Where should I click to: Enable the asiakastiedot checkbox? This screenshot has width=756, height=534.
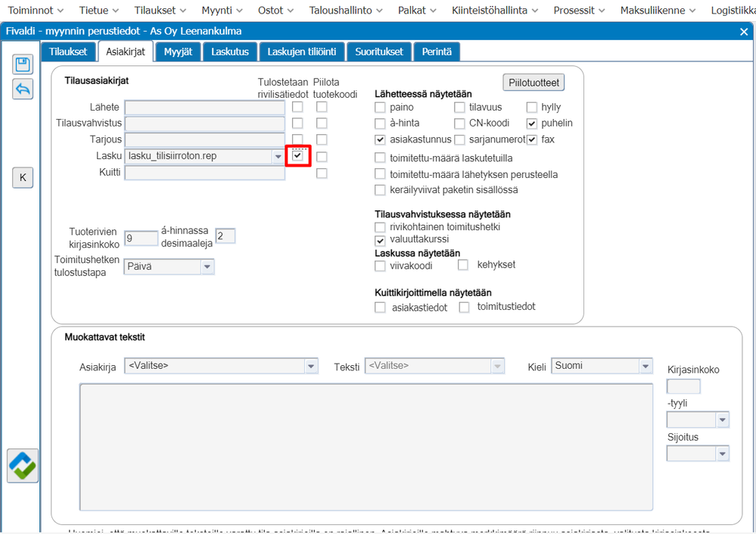coord(380,308)
